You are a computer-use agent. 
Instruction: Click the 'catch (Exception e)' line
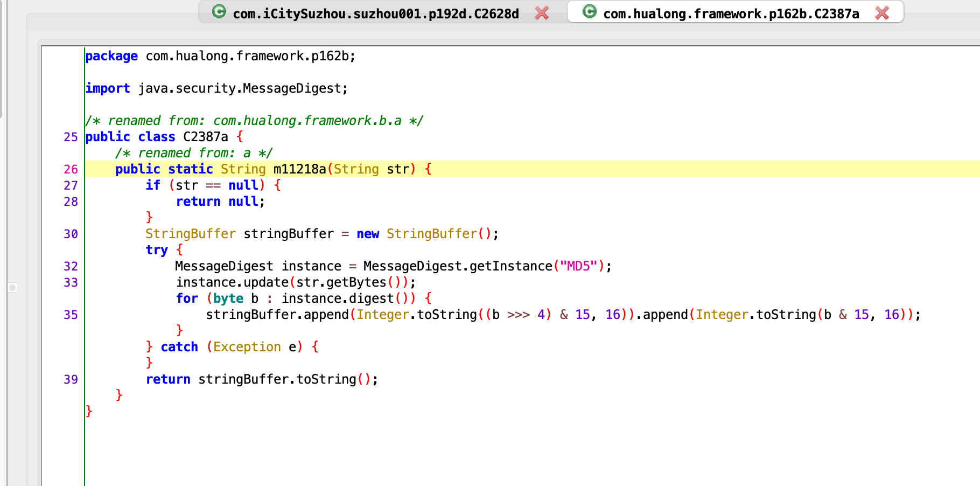[x=232, y=347]
